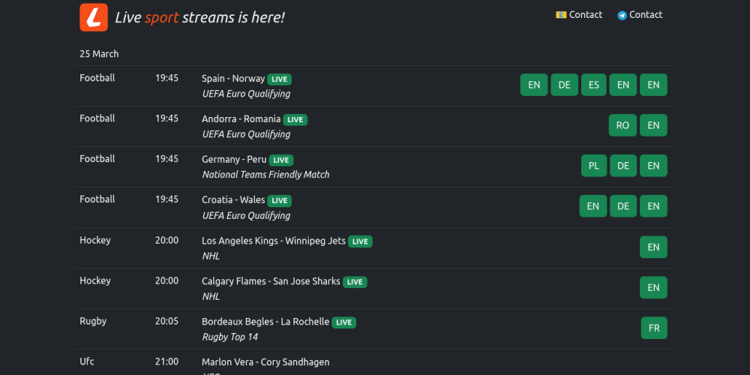Click the LIVE badge next to Spain - Norway

(x=279, y=79)
